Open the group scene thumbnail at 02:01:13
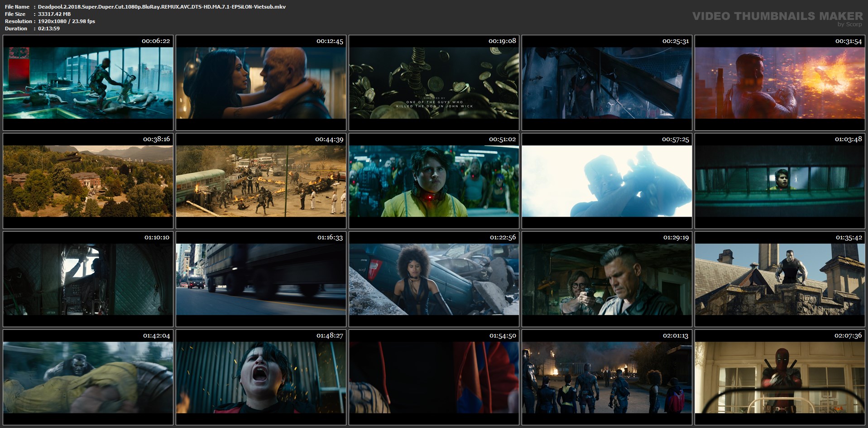 607,377
